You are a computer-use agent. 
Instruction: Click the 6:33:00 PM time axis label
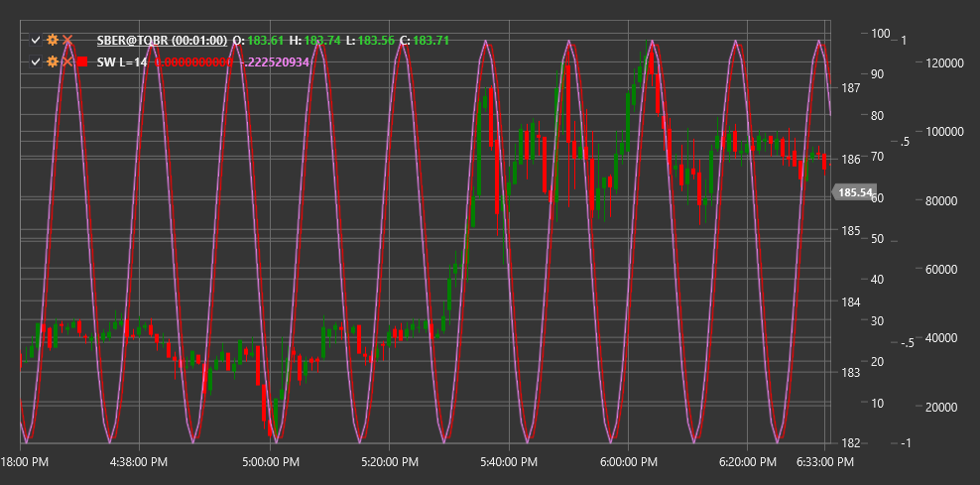pyautogui.click(x=824, y=462)
